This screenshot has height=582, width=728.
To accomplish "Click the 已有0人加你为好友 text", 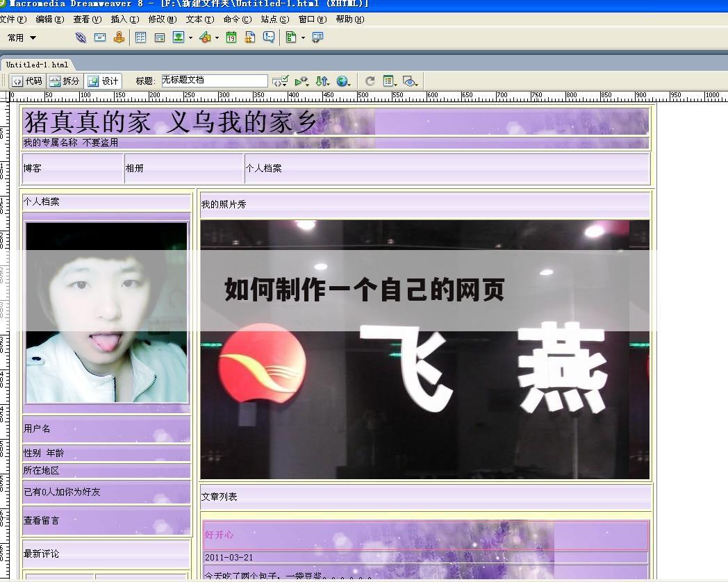I will click(62, 492).
